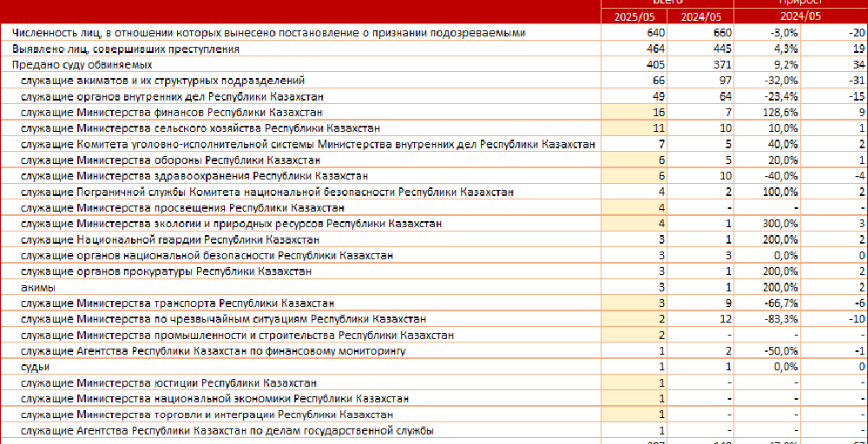The image size is (868, 444).
Task: Click the 'Предано суду обвиняемых' row label
Action: coord(82,65)
